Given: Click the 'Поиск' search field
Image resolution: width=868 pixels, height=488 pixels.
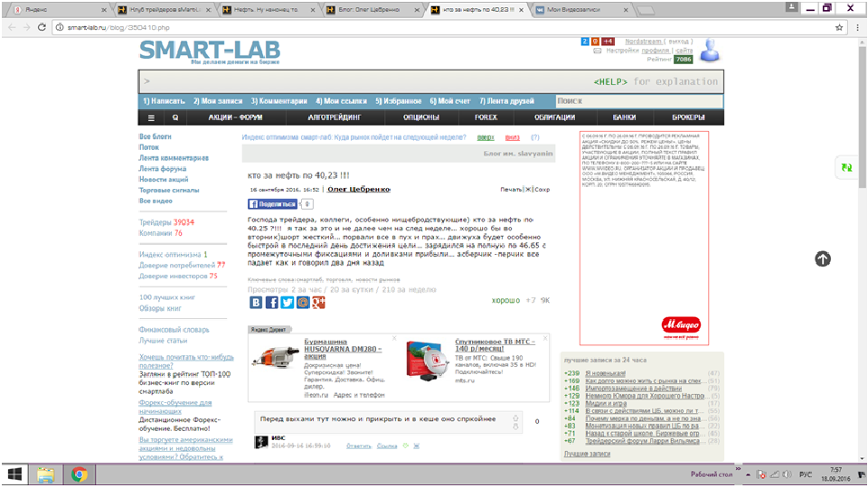Looking at the screenshot, I should click(x=639, y=101).
